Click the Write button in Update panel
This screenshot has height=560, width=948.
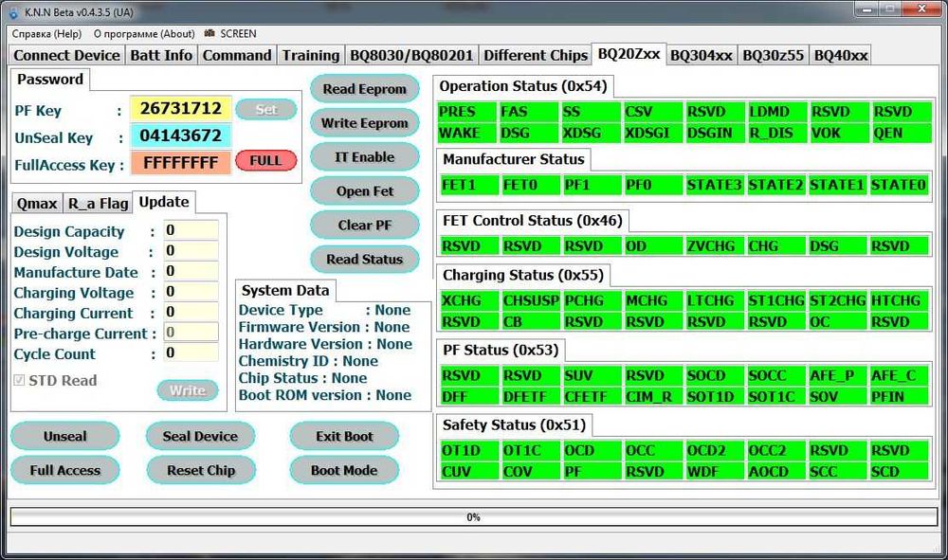click(x=188, y=390)
